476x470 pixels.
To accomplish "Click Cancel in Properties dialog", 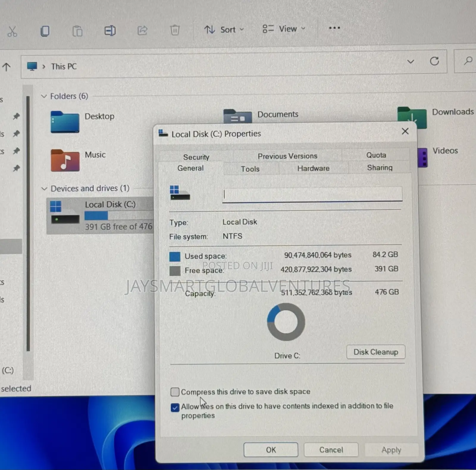I will [x=331, y=450].
